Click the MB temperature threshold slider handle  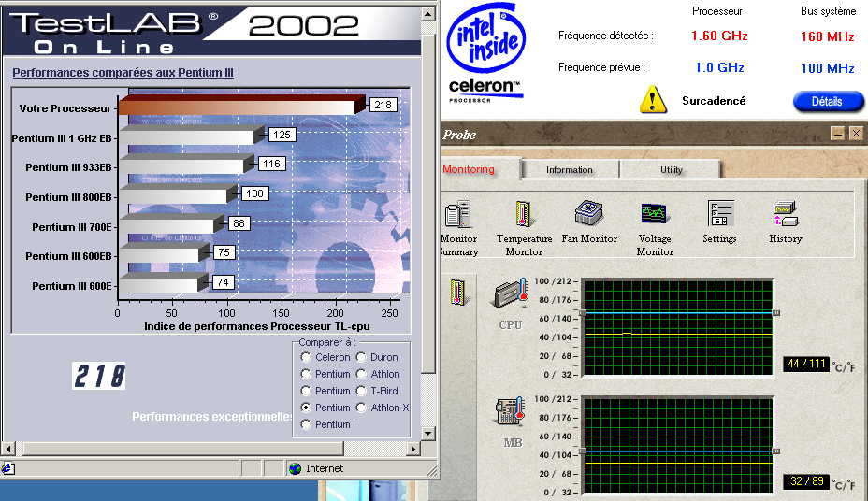(x=776, y=451)
